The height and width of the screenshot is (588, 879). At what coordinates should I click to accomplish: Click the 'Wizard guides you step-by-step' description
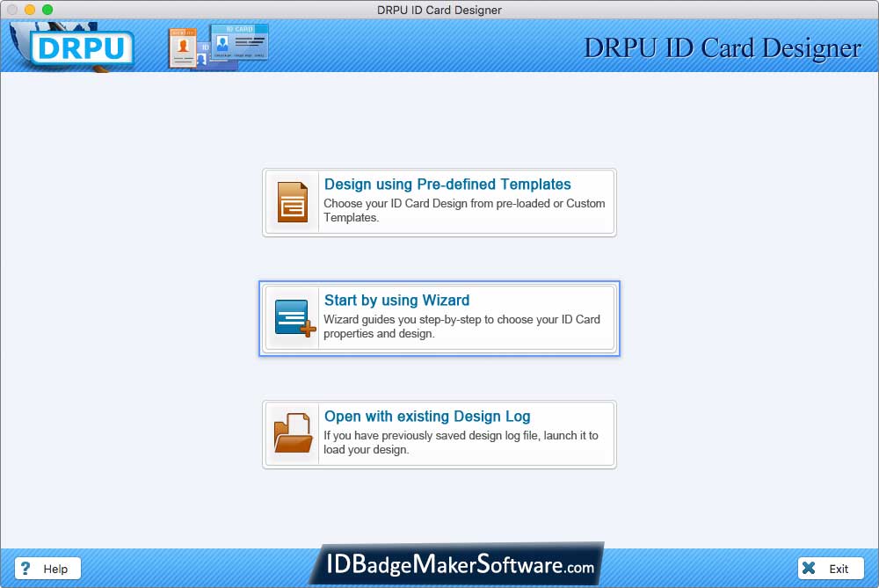point(462,326)
